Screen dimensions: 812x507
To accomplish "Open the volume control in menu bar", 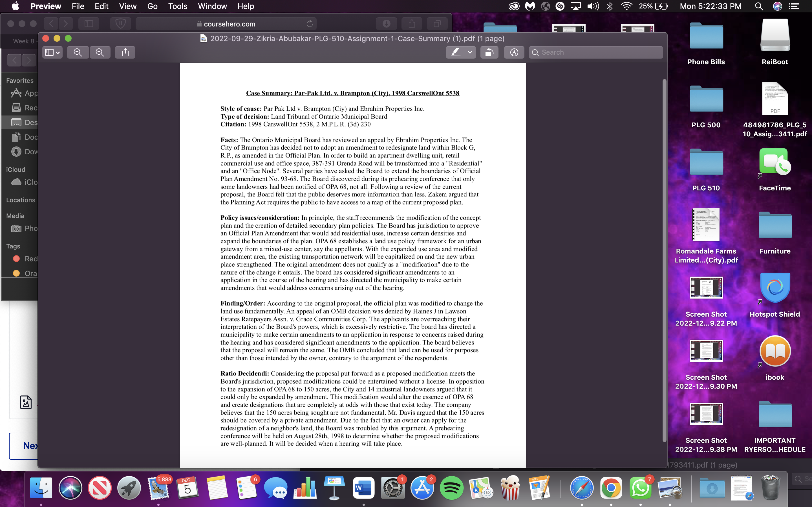I will pos(593,6).
